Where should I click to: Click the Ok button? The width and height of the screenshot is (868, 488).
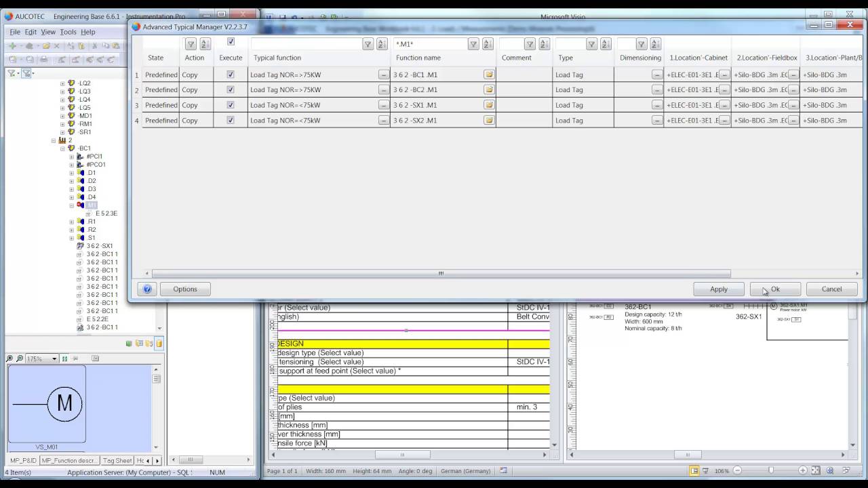(x=775, y=289)
